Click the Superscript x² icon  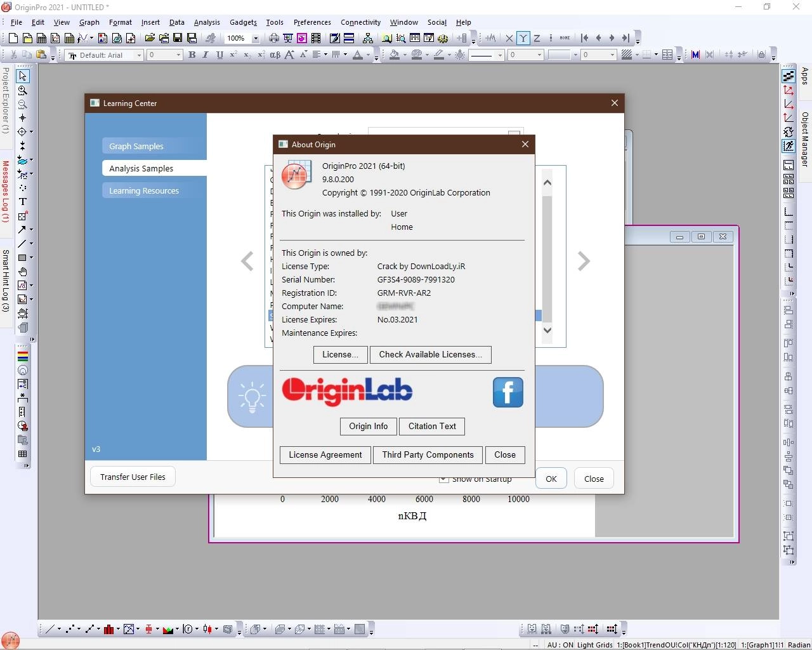click(233, 55)
